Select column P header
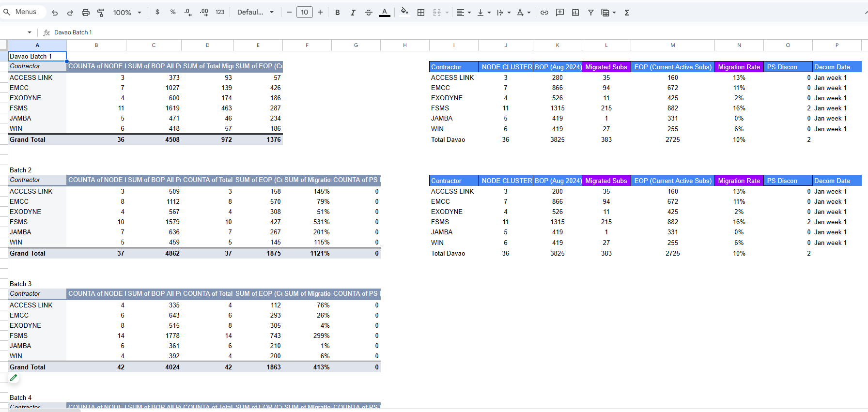Viewport: 868px width, 412px height. click(x=837, y=45)
